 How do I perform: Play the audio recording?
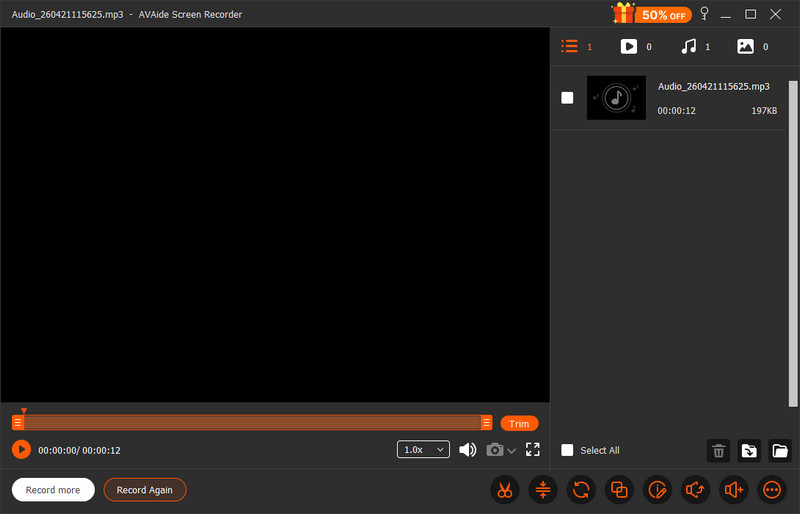pos(21,450)
